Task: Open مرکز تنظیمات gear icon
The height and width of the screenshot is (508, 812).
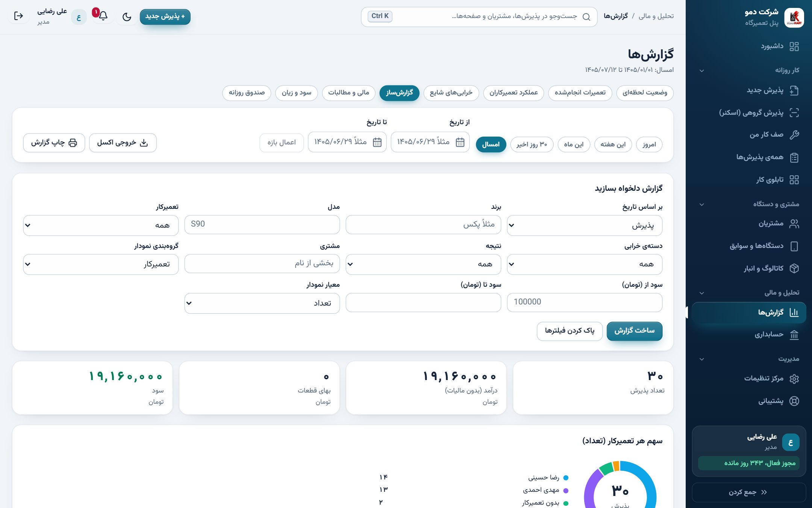Action: 794,379
